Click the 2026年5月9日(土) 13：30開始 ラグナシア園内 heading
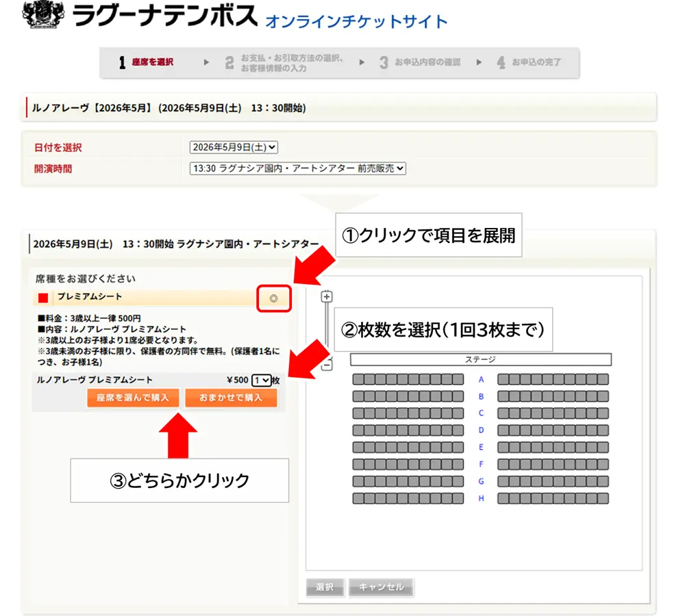This screenshot has width=685, height=616. pos(175,244)
